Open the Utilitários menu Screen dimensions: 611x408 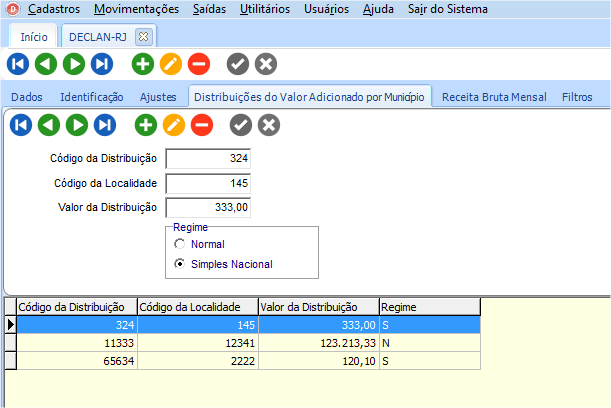pyautogui.click(x=265, y=9)
